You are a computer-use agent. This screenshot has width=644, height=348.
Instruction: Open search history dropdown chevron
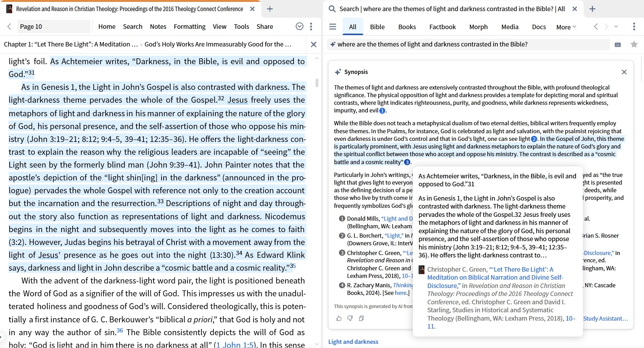[x=616, y=27]
